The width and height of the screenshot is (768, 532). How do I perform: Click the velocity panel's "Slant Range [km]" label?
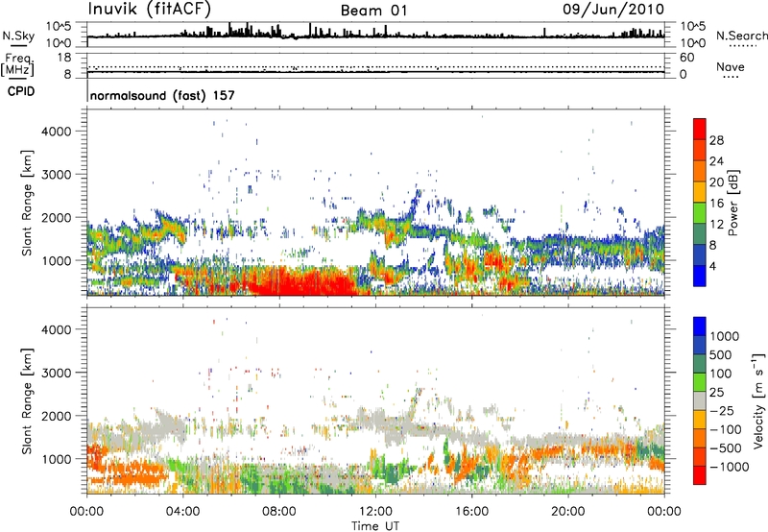(x=27, y=400)
